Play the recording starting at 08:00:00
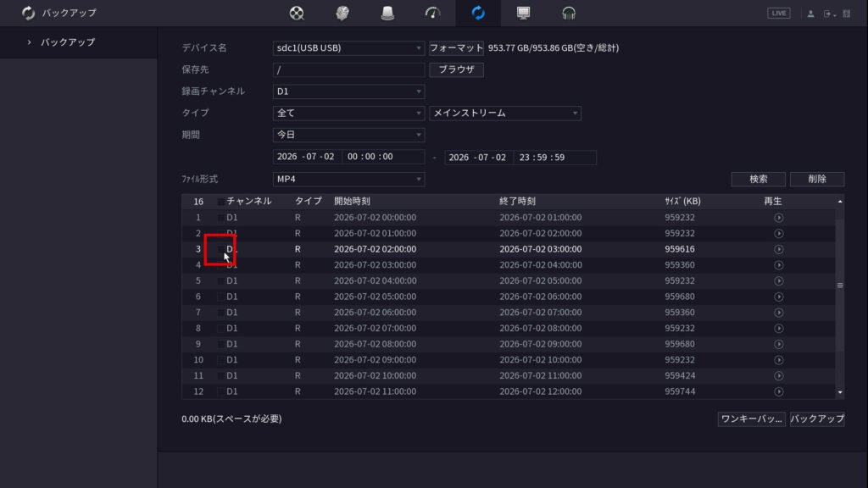Screen dimensions: 868x488 coord(778,344)
